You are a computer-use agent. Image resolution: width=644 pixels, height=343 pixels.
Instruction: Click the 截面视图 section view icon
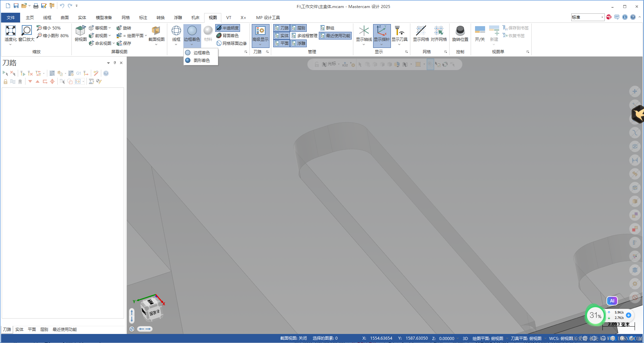(156, 31)
